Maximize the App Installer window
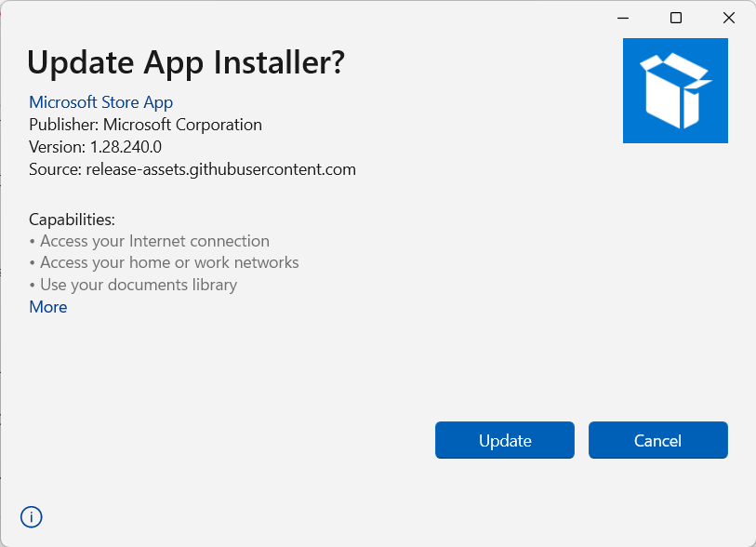The width and height of the screenshot is (756, 547). [675, 18]
